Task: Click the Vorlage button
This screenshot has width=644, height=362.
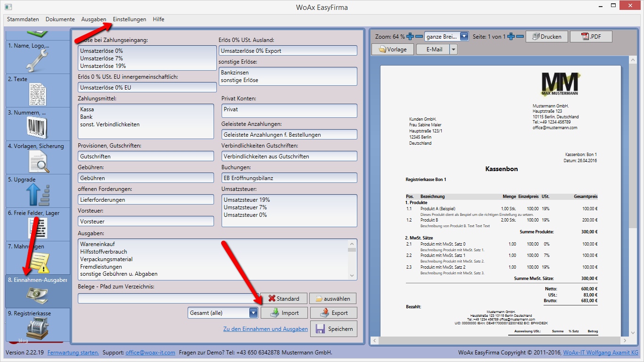Action: pos(393,49)
